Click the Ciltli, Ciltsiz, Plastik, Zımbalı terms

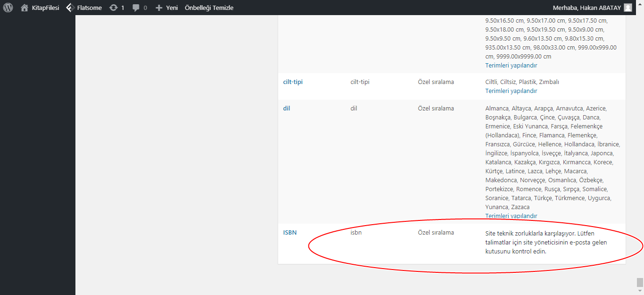coord(522,82)
